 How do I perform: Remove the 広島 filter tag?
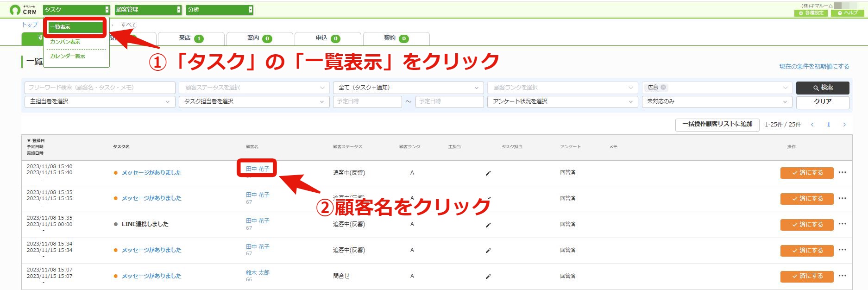[663, 87]
